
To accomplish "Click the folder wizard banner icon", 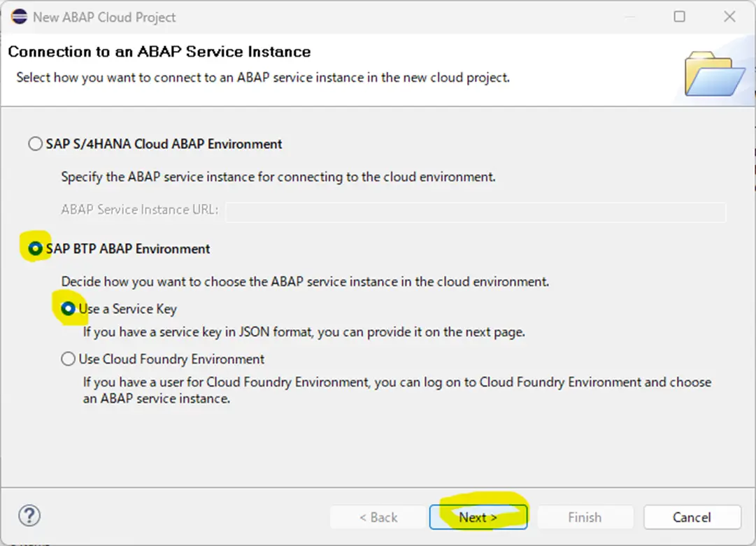I will pos(715,73).
